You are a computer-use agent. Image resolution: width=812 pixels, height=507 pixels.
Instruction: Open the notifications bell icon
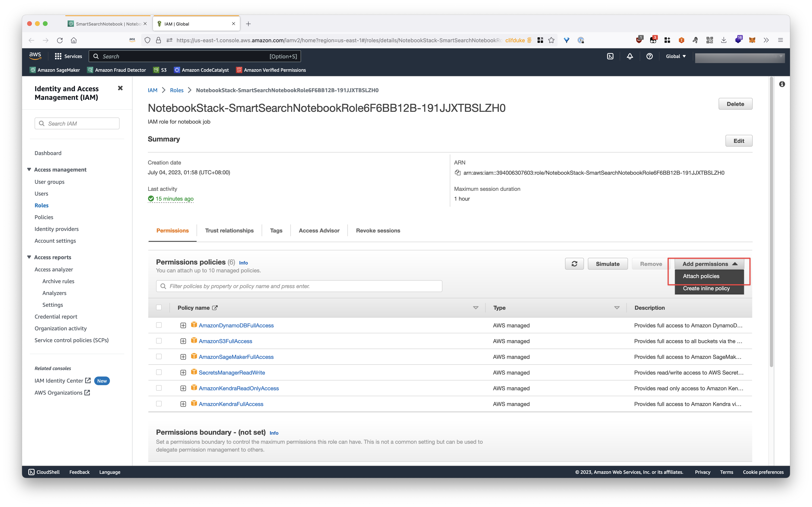coord(630,56)
